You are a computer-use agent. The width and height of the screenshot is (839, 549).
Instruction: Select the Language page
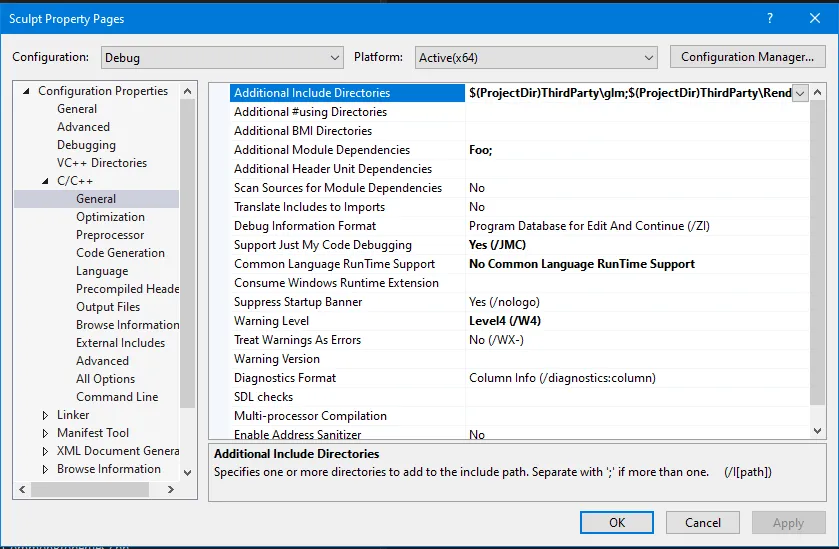point(102,271)
